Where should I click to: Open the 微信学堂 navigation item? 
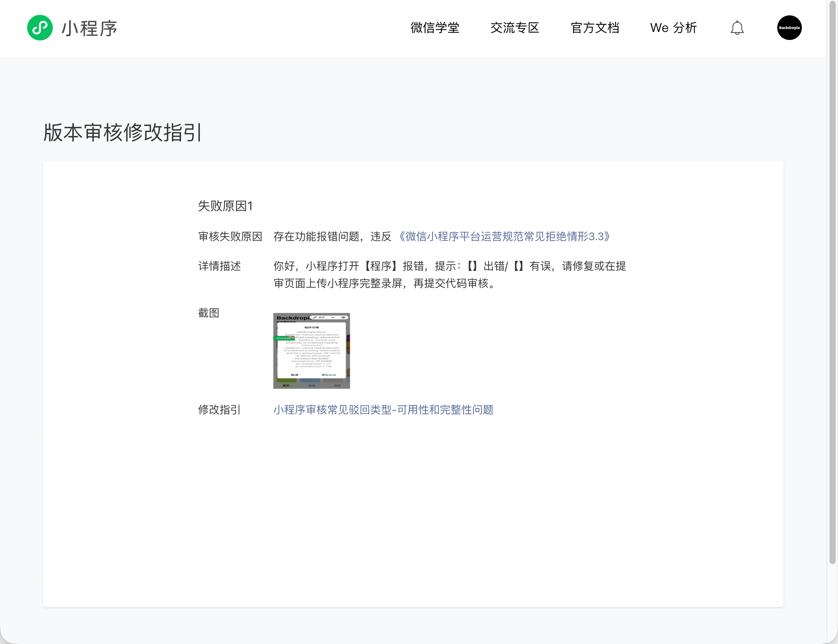435,28
